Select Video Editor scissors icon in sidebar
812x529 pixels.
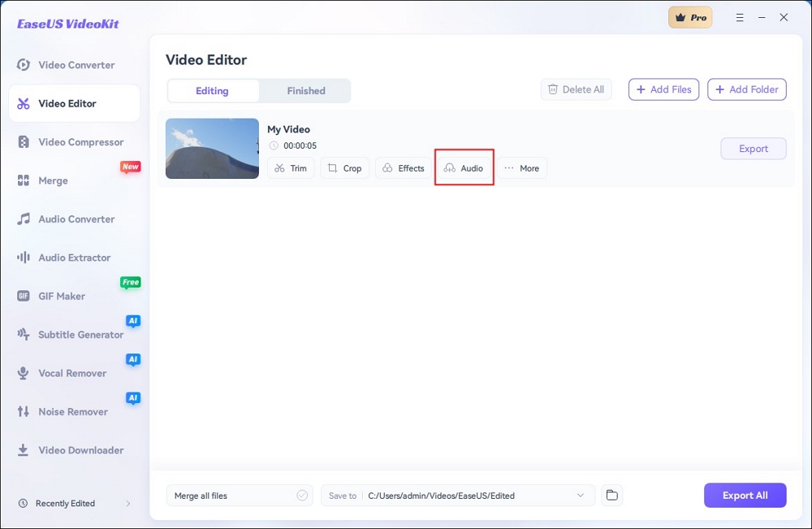(24, 104)
